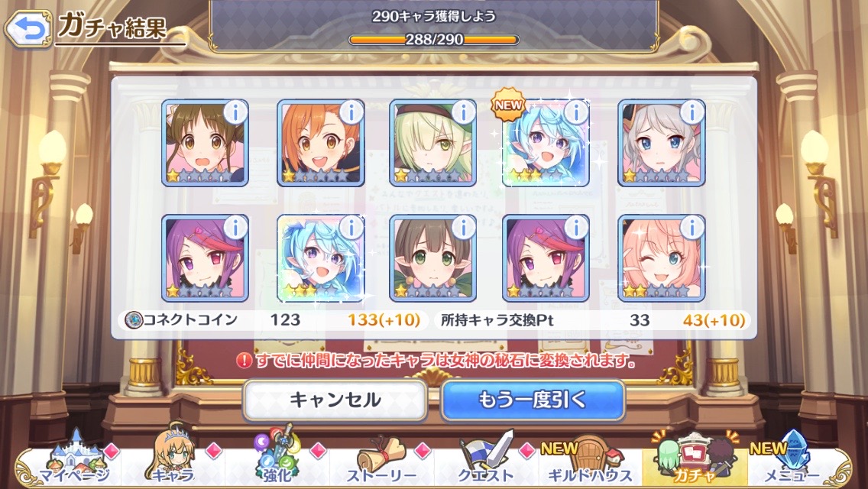The image size is (868, 489).
Task: View info for the first-column purple-haired character
Action: [235, 227]
